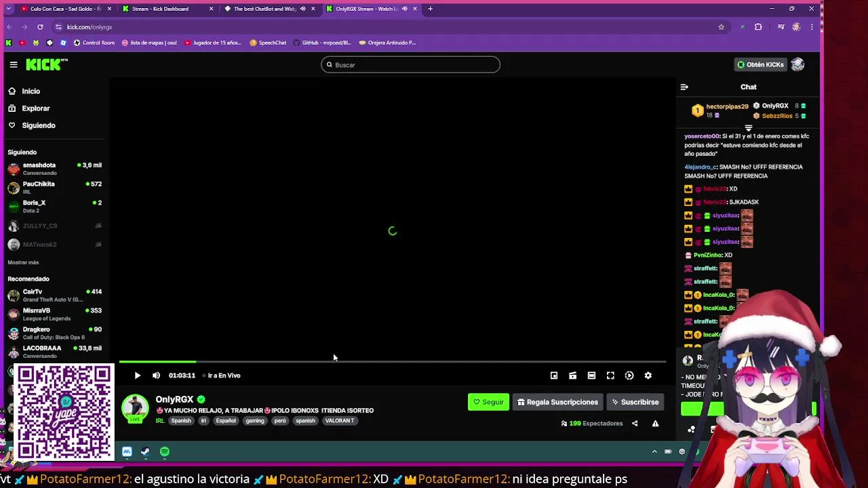
Task: Open ZULLYY_CS offline channel
Action: pyautogui.click(x=54, y=226)
